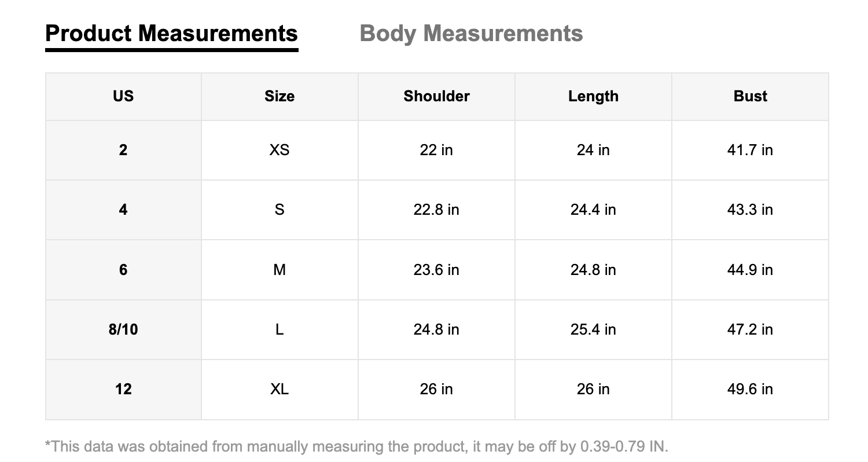This screenshot has width=868, height=462.
Task: Select the Bust column header
Action: tap(750, 96)
